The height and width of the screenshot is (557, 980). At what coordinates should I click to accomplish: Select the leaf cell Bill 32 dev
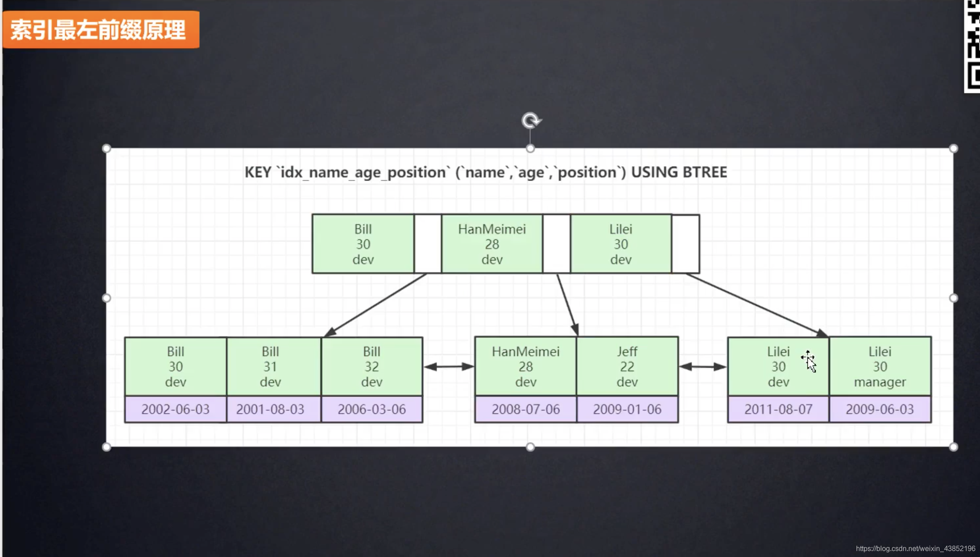[372, 366]
